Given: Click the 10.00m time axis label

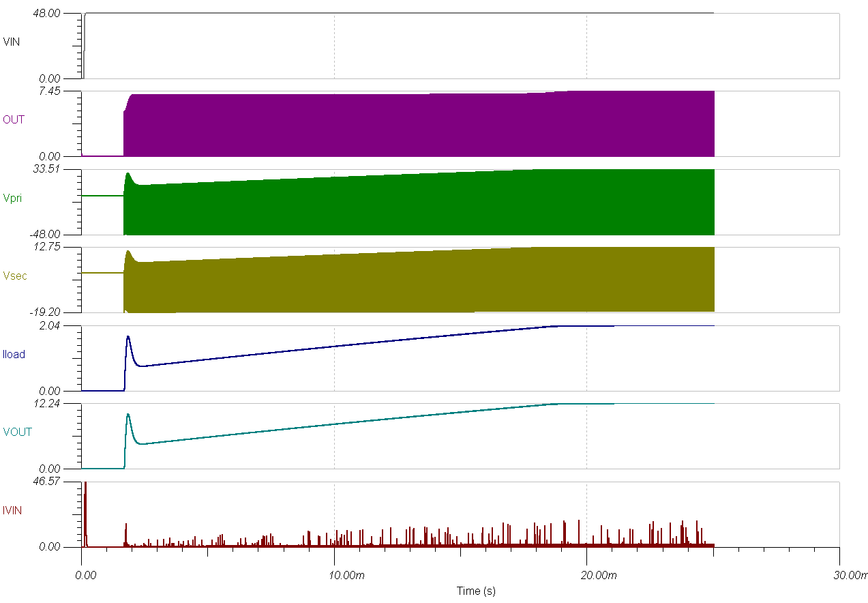Looking at the screenshot, I should click(x=348, y=576).
